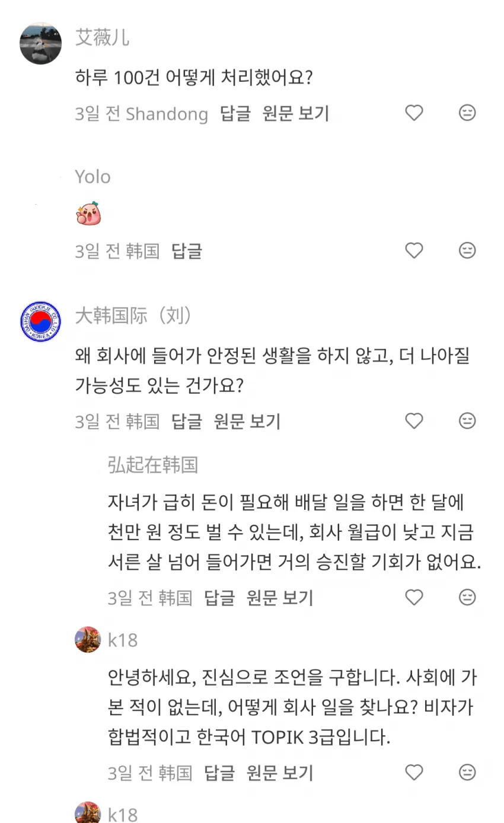Reply to Yolo via the 답글 link
The image size is (504, 823).
[x=187, y=251]
